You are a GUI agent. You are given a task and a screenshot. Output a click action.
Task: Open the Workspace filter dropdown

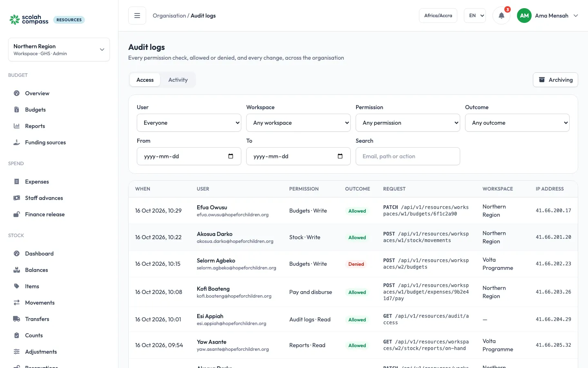click(298, 123)
